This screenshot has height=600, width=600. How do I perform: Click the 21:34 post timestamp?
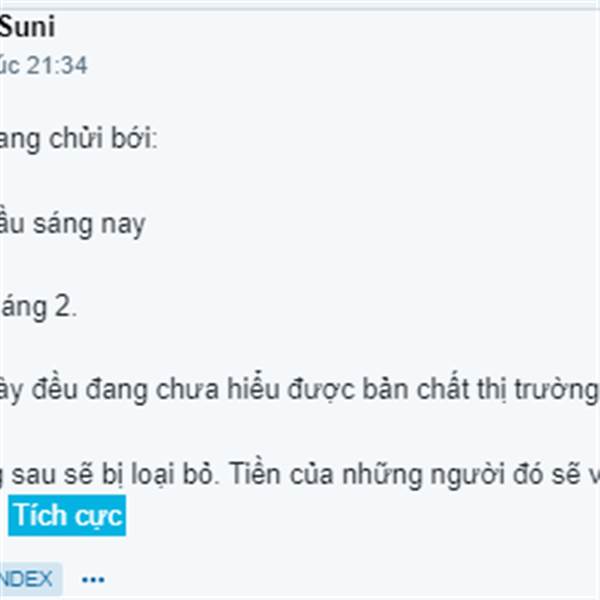point(57,65)
